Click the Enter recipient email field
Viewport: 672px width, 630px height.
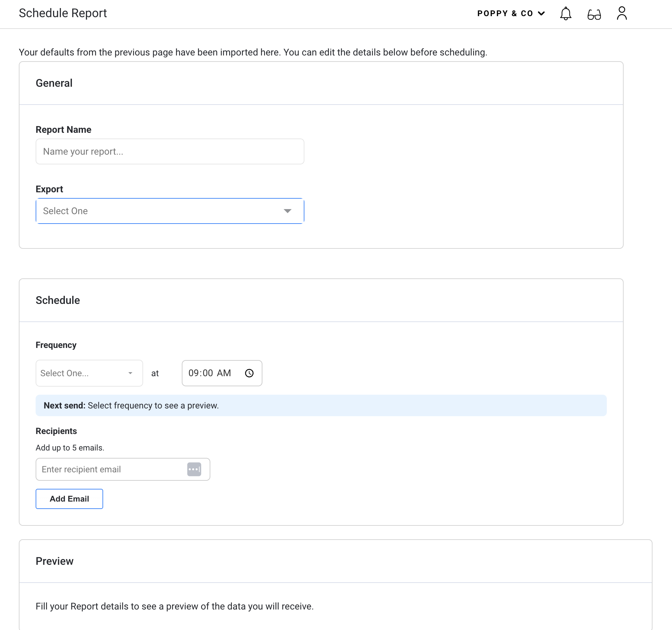(x=112, y=469)
